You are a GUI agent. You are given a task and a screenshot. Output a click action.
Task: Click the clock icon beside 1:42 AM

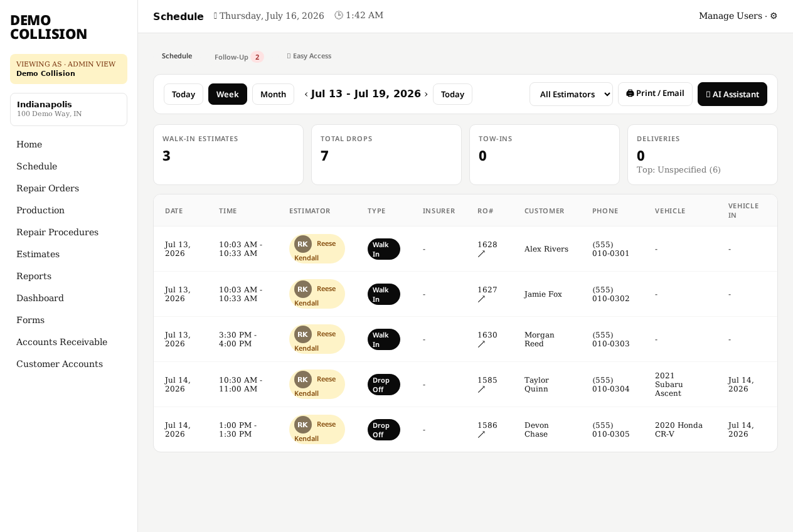coord(339,15)
